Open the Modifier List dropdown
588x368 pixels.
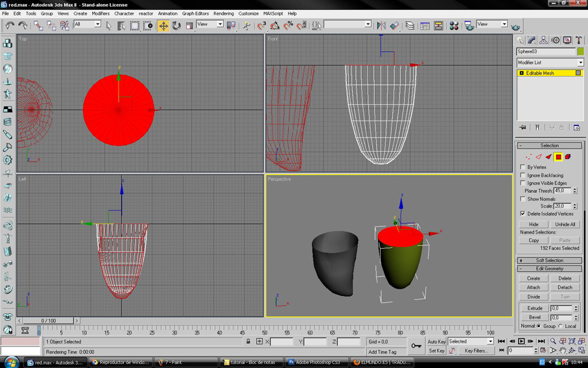550,62
